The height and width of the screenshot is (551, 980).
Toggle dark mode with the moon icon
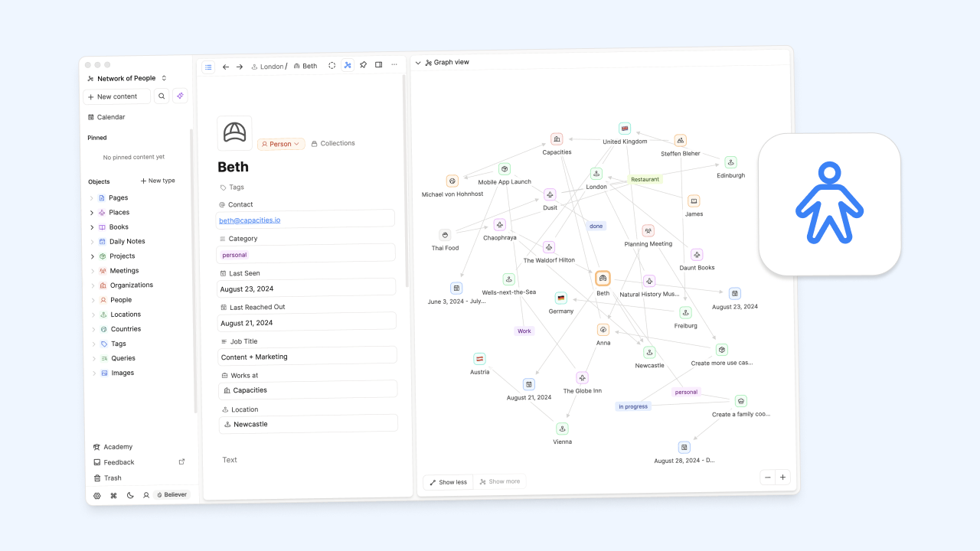click(130, 495)
